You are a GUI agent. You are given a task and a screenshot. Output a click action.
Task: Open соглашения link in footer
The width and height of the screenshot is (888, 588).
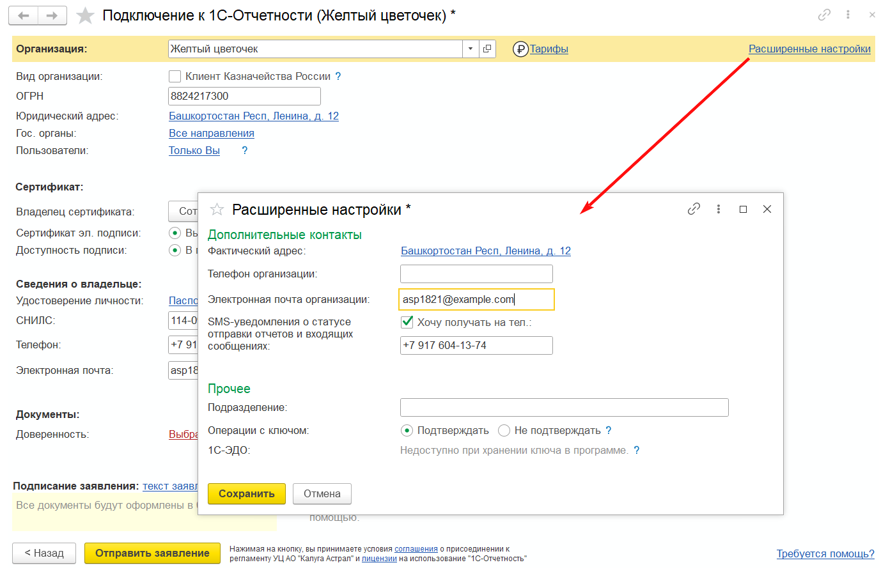(416, 549)
